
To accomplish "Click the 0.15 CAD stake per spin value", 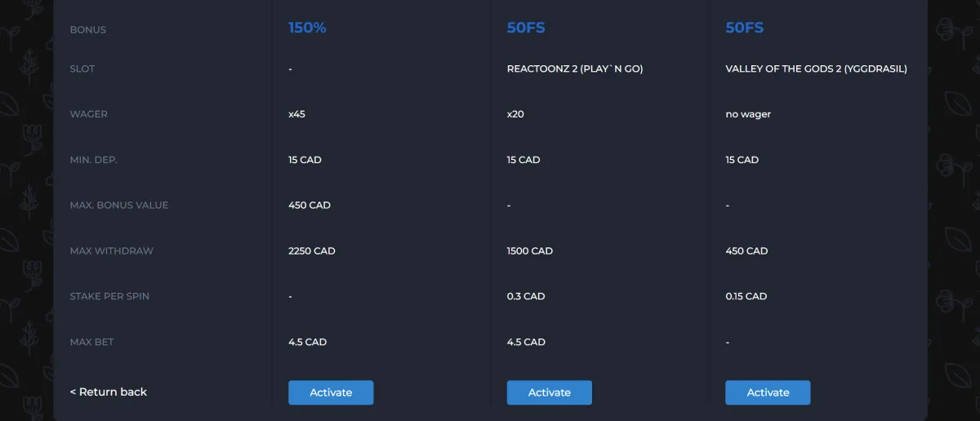I will [746, 297].
